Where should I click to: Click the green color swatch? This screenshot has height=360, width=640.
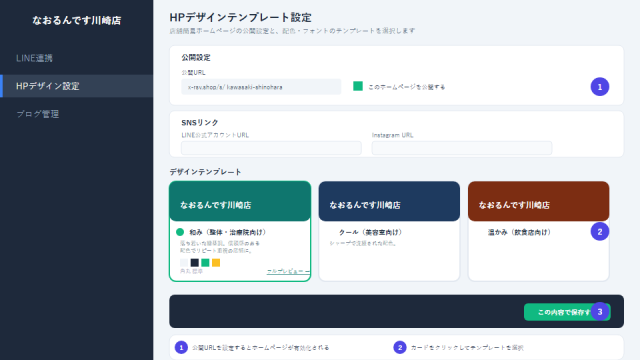point(205,263)
